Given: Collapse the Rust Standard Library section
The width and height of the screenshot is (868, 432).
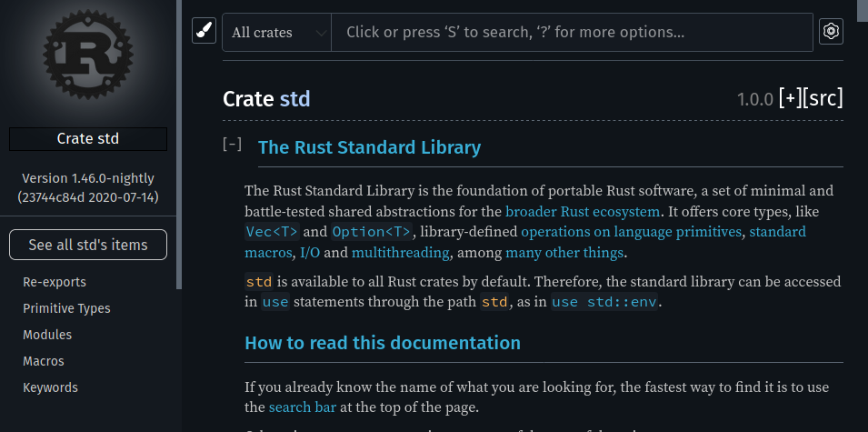Looking at the screenshot, I should point(232,145).
